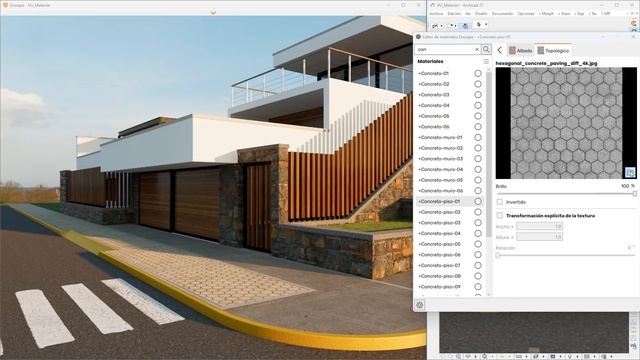Select the radio circle for +Concreto-muro-02
This screenshot has width=640, height=360.
[x=478, y=148]
